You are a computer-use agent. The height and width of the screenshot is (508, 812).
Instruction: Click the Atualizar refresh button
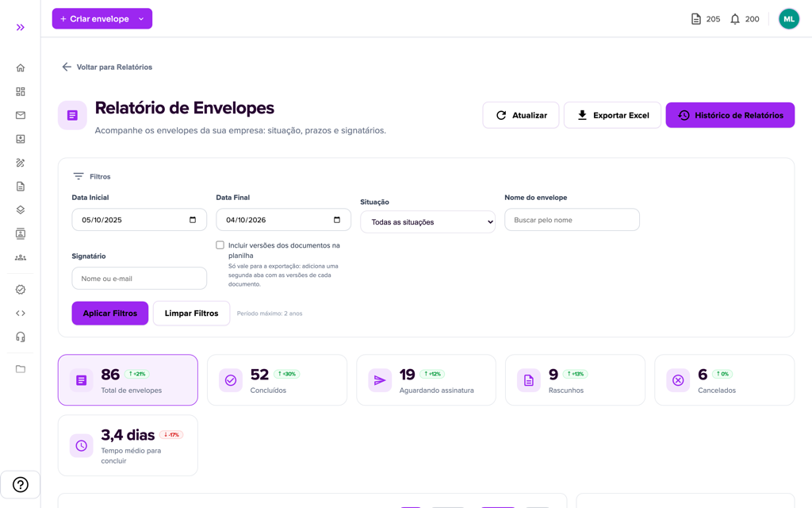[521, 115]
